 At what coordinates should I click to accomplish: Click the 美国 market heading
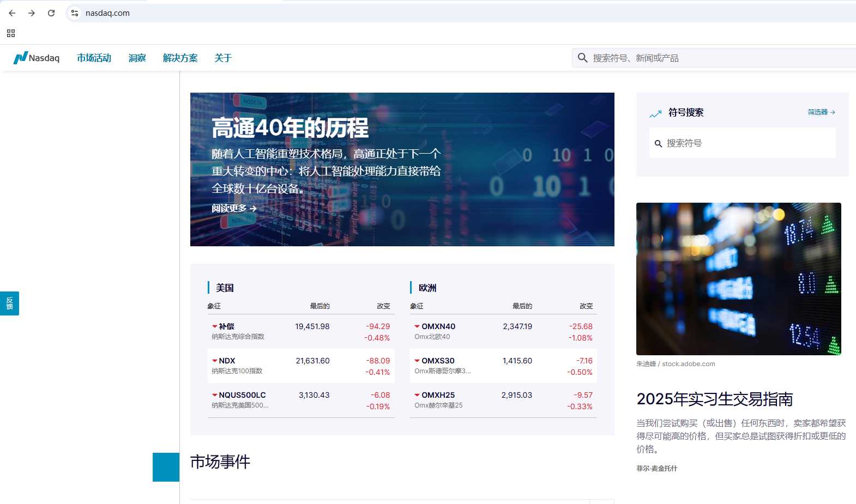pos(225,288)
